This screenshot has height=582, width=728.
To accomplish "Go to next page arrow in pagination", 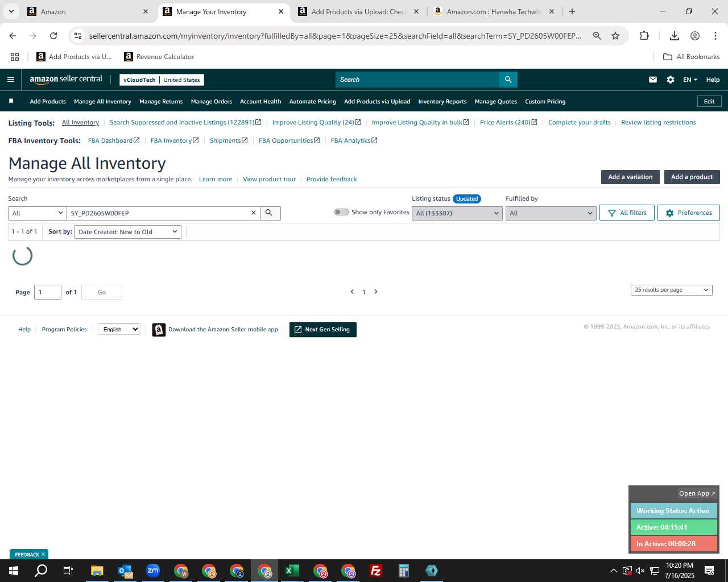I will coord(376,292).
